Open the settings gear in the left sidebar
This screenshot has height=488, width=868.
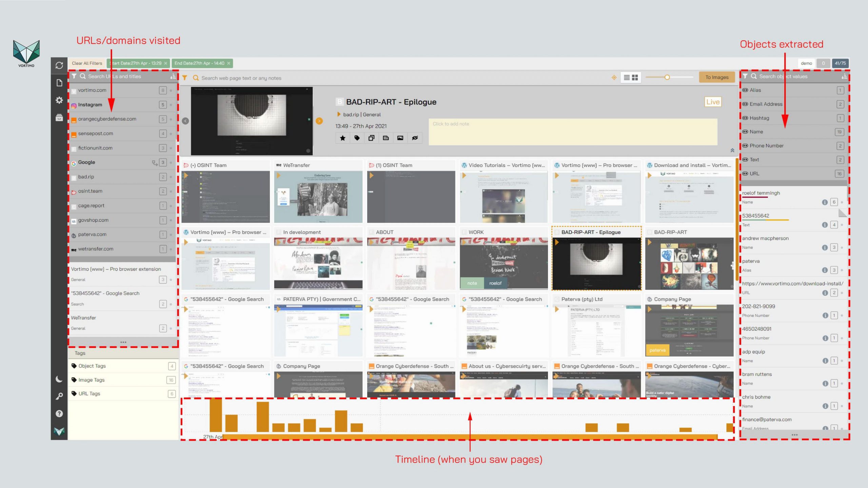click(x=59, y=100)
